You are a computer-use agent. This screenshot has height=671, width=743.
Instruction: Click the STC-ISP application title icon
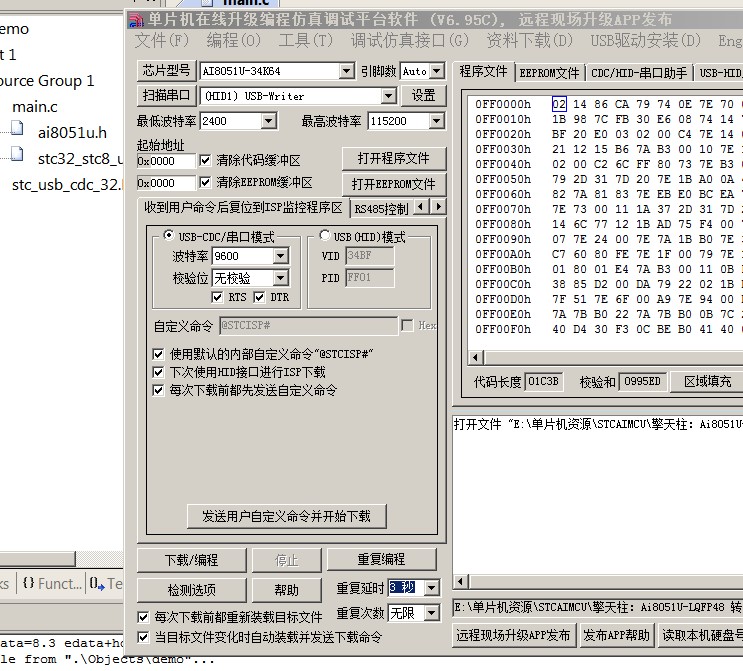[x=136, y=20]
